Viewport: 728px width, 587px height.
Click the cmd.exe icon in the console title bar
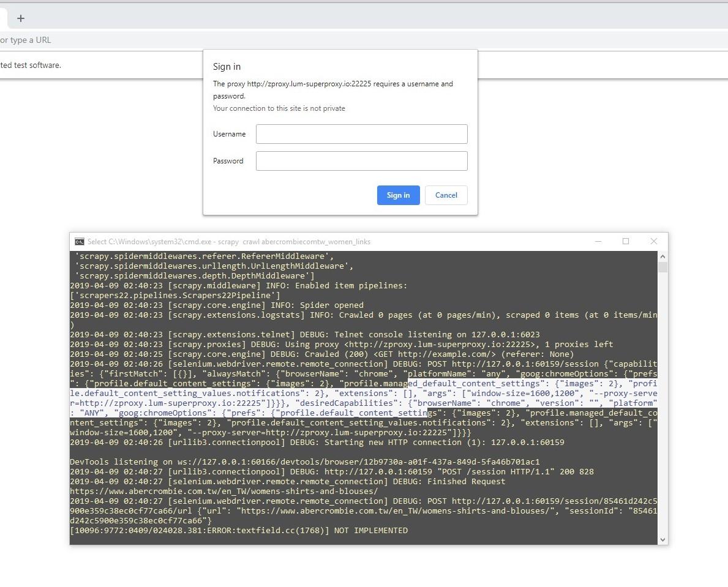coord(78,241)
